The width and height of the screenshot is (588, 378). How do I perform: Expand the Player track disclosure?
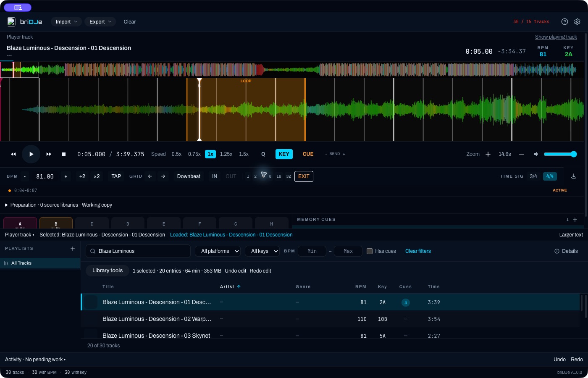tap(20, 235)
